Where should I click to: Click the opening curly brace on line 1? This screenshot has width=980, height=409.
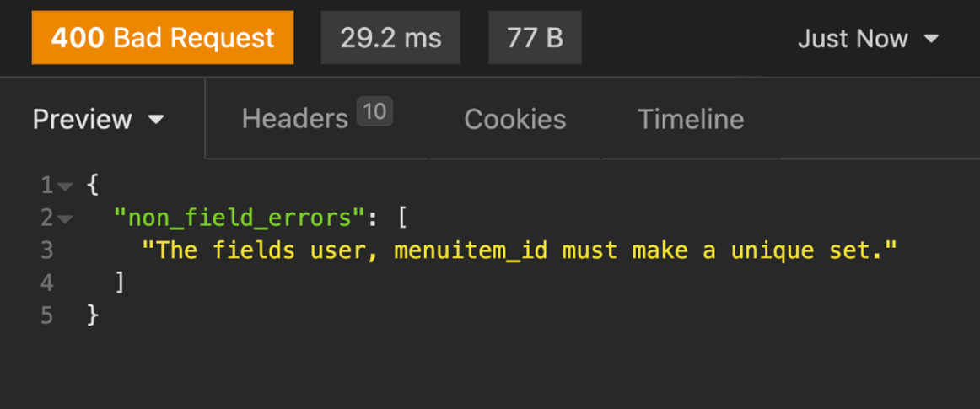(x=93, y=184)
